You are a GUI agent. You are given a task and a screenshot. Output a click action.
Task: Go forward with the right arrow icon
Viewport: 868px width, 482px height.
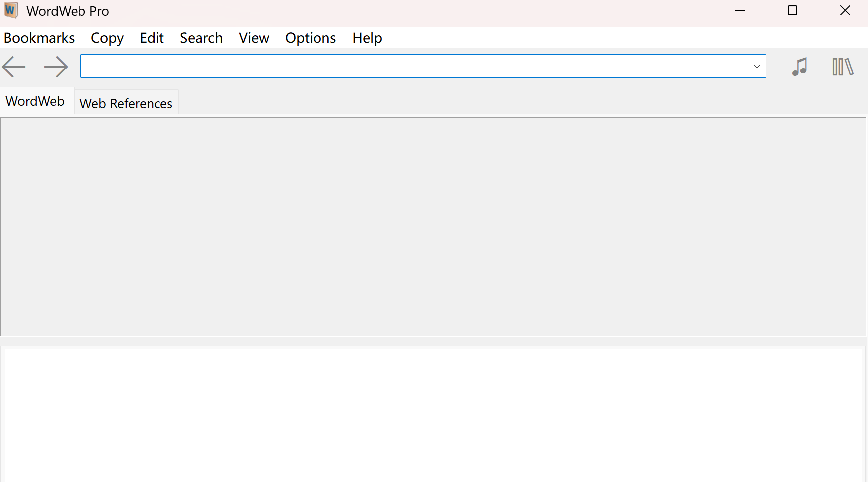pos(56,67)
